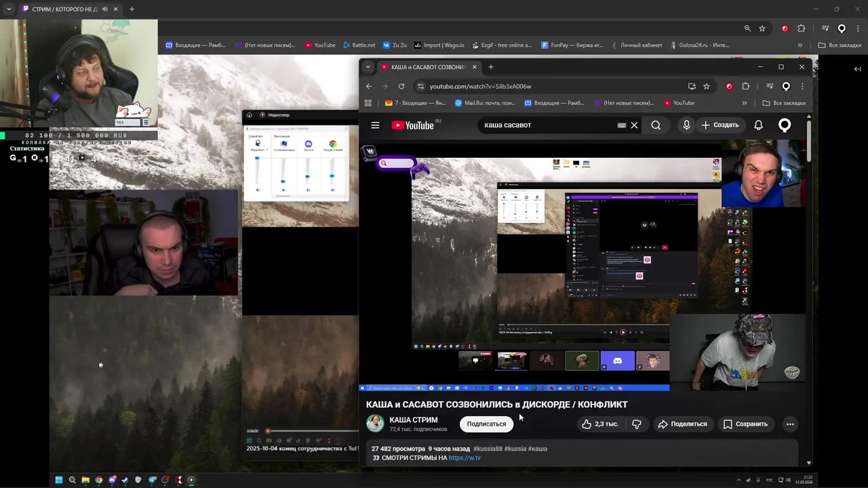
Task: Open the zoom magnifier icon in the back Chrome address bar
Action: [747, 28]
